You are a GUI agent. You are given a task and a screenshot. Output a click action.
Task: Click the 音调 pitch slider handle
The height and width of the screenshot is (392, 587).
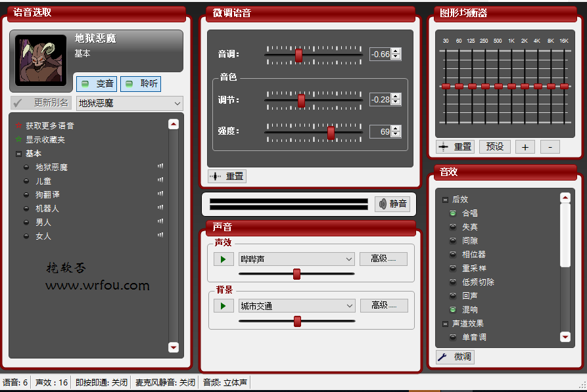pyautogui.click(x=298, y=55)
